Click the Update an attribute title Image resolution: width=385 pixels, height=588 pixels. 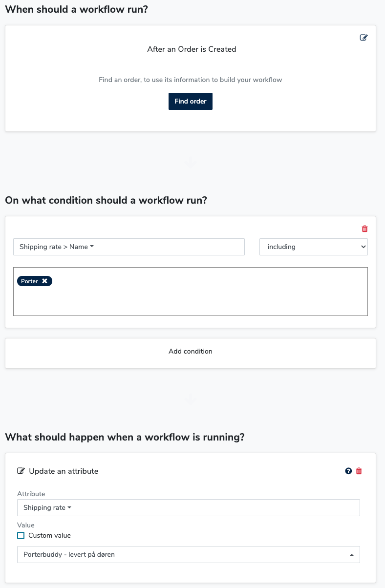(x=64, y=471)
